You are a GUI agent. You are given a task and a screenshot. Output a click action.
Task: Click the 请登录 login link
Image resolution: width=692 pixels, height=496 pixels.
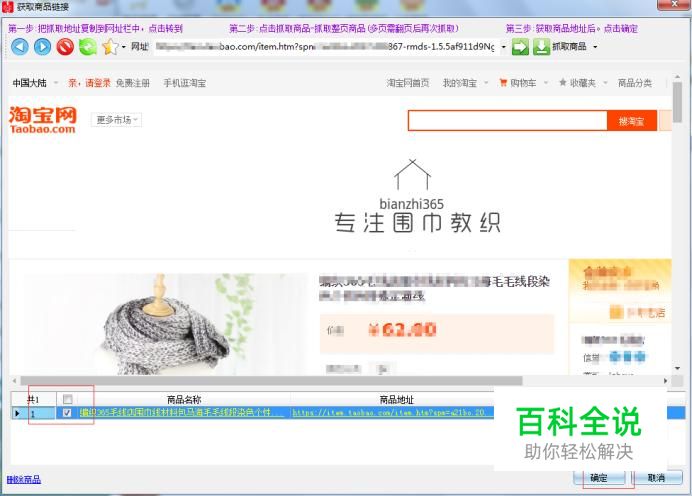pyautogui.click(x=97, y=83)
